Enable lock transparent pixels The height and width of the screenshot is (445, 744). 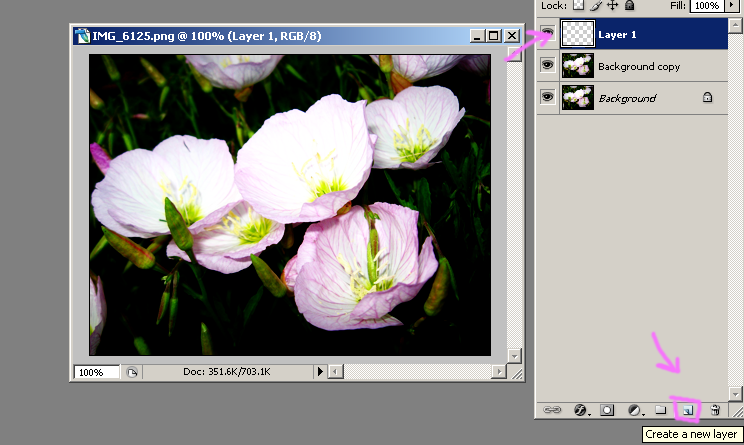(x=578, y=5)
